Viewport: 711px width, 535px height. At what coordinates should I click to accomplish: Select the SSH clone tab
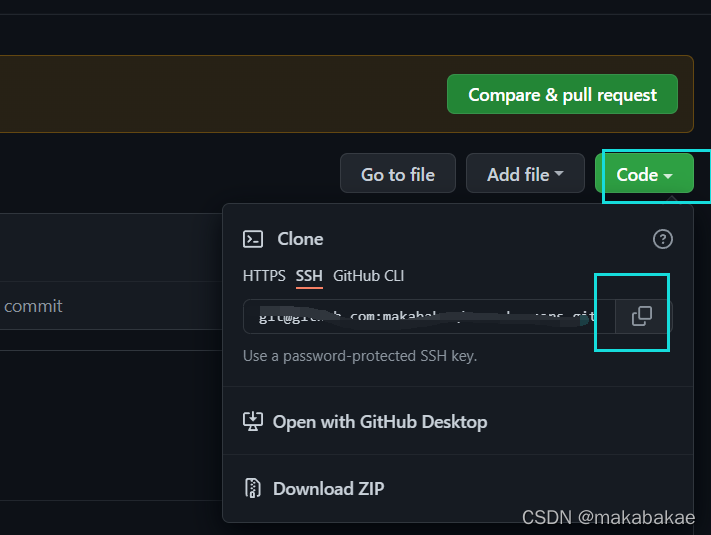309,276
